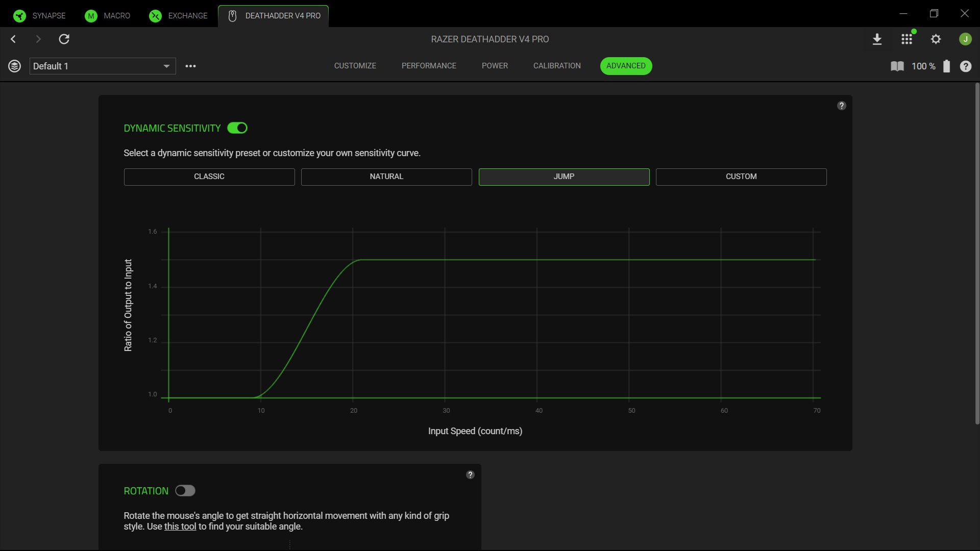Viewport: 980px width, 551px height.
Task: Click the battery status icon
Action: point(946,66)
